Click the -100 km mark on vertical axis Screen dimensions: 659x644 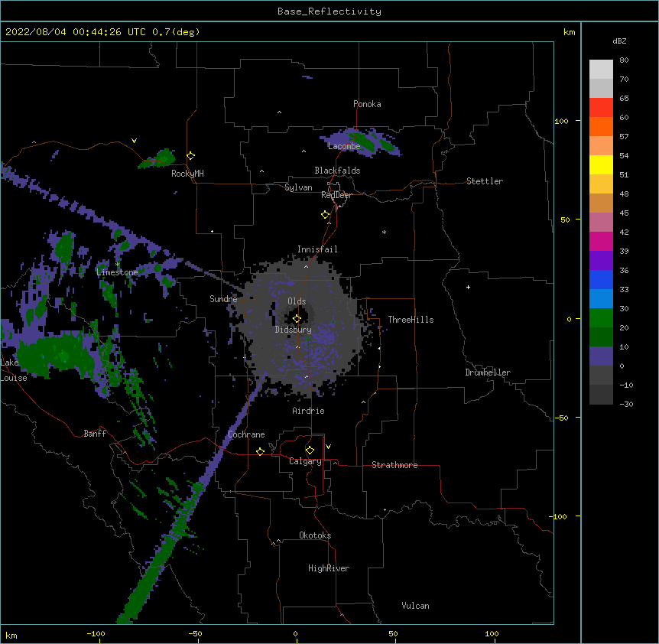tap(559, 516)
